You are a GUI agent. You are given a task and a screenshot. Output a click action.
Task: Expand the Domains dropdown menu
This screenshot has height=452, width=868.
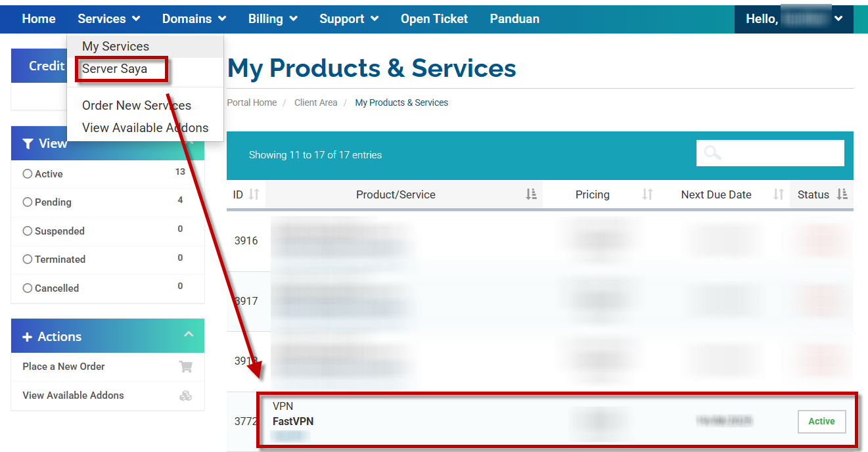(194, 19)
